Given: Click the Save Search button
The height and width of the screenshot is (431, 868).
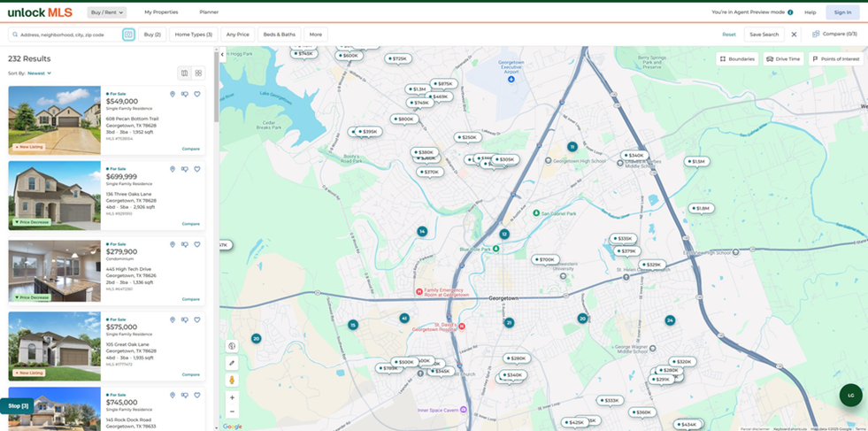Looking at the screenshot, I should (764, 35).
